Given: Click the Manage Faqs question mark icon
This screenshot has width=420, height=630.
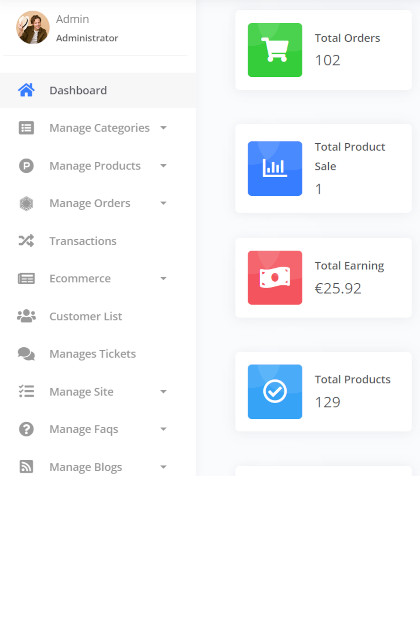Looking at the screenshot, I should pos(26,429).
